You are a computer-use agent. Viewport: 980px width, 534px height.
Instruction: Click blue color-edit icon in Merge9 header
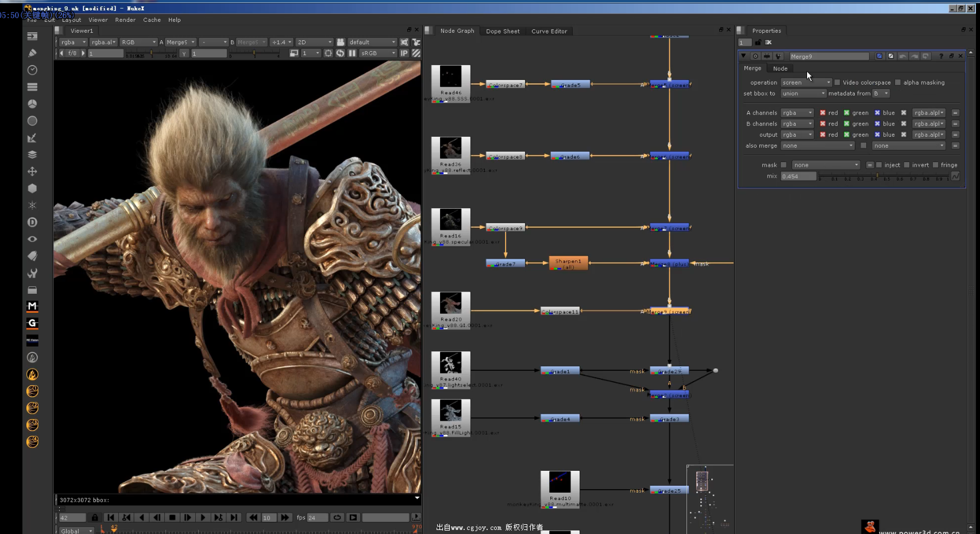click(x=879, y=56)
